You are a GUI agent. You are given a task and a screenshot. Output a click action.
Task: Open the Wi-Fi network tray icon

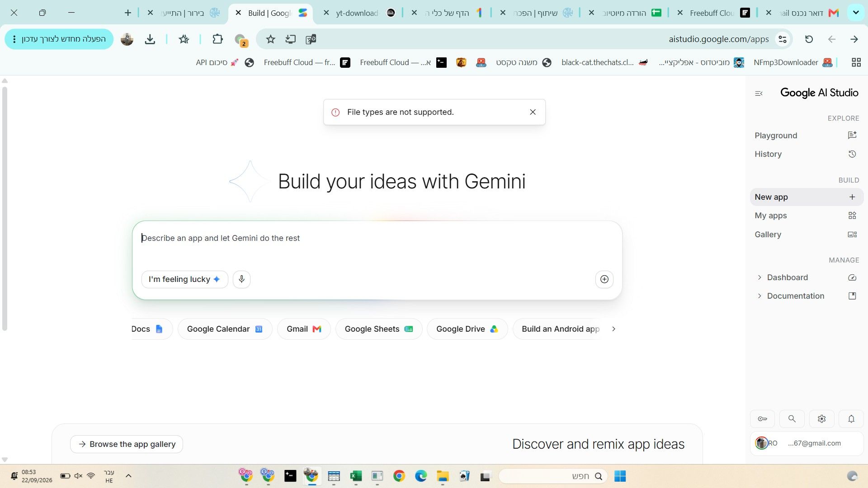91,476
